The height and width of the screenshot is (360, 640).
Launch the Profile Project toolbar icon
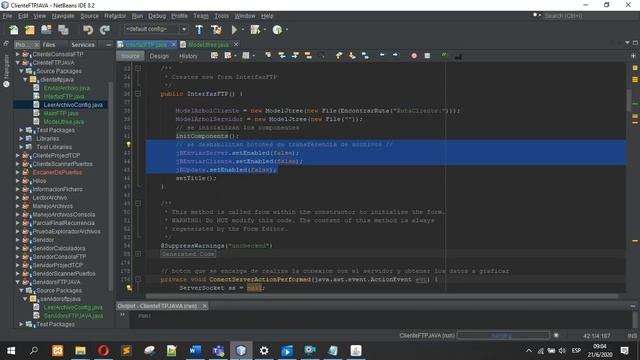277,30
